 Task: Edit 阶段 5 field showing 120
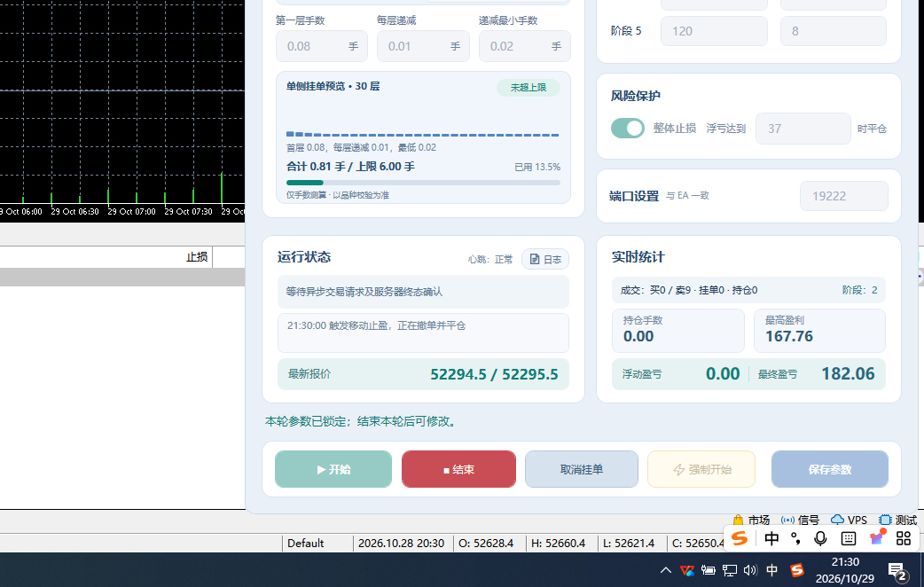point(714,31)
